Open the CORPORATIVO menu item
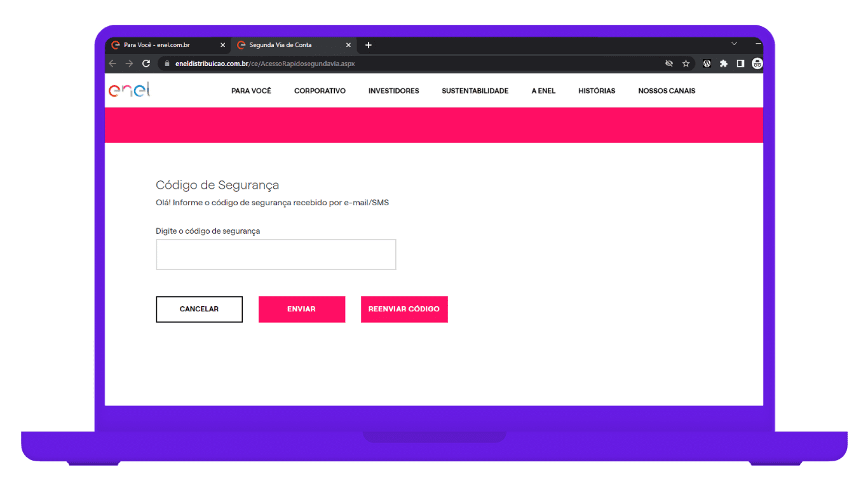The height and width of the screenshot is (488, 868). (320, 91)
